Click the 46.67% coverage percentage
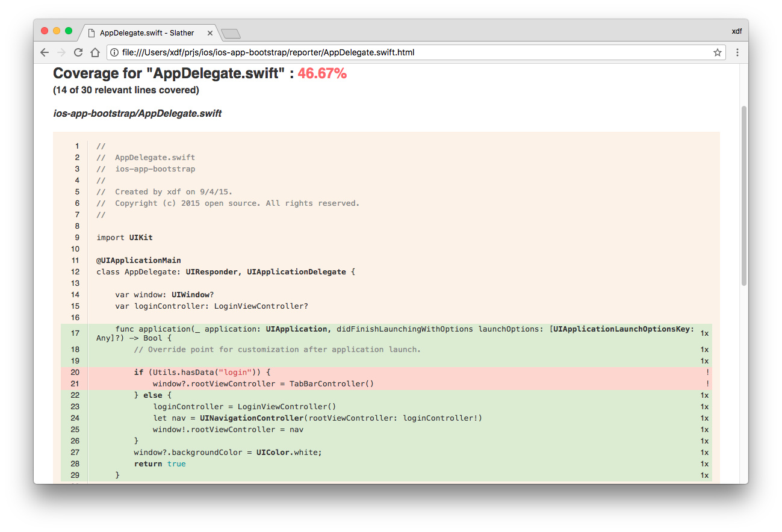Viewport: 782px width, 532px height. (322, 73)
